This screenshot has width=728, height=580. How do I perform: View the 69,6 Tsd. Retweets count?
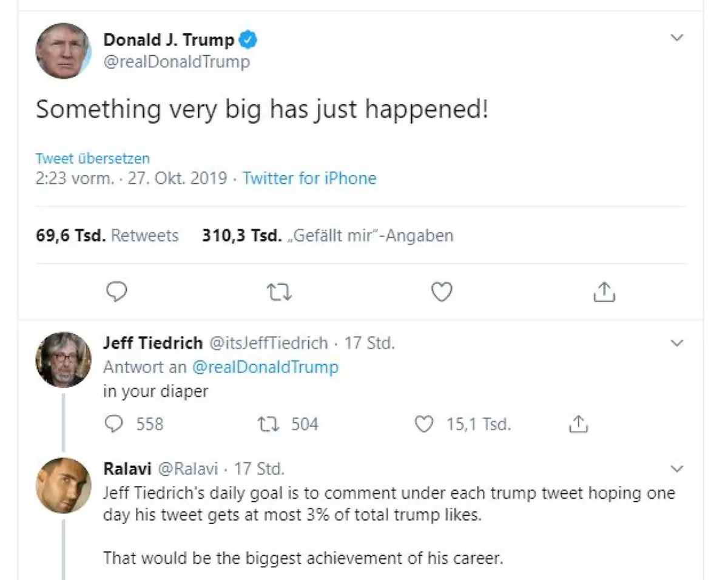pos(107,235)
